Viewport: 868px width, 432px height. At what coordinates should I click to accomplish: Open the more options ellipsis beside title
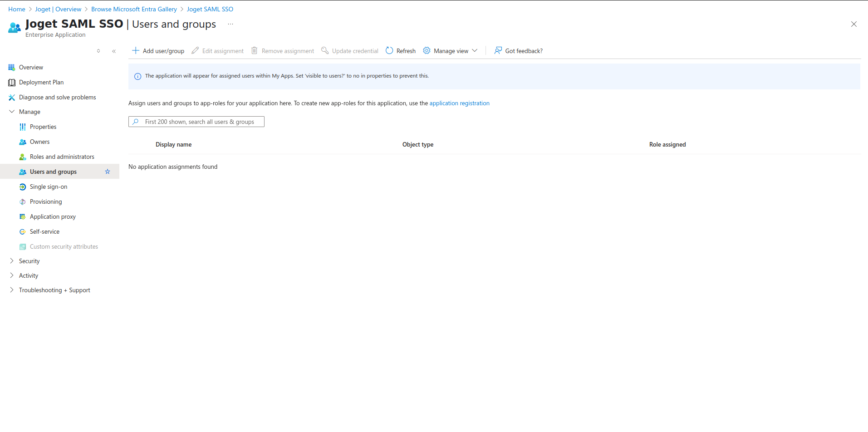[x=230, y=24]
